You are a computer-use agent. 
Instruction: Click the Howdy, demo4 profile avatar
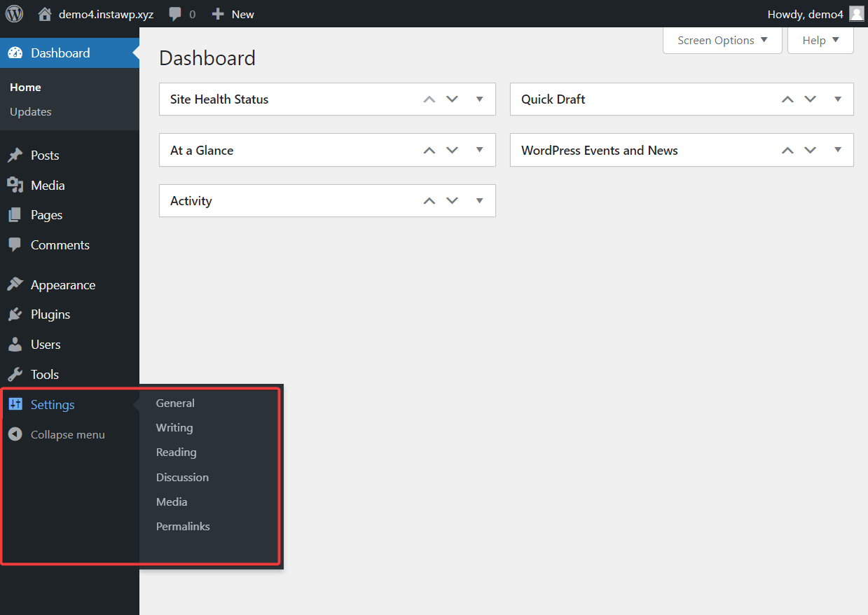click(856, 13)
